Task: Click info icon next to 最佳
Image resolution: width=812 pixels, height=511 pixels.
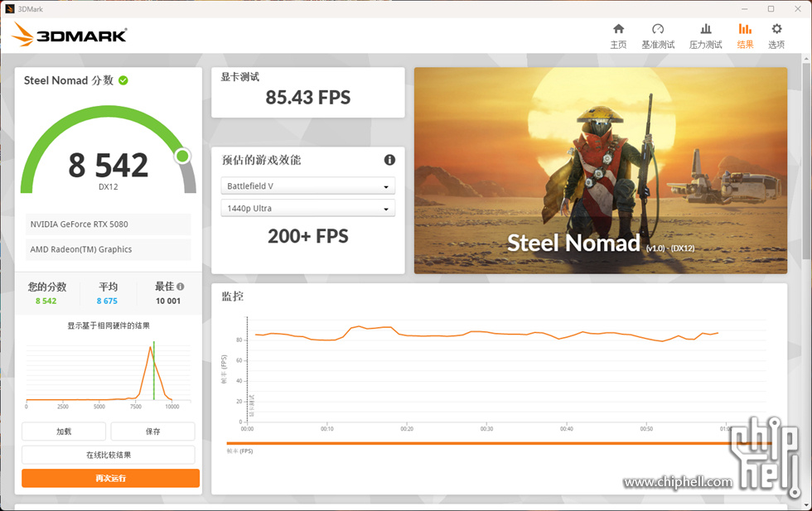Action: 181,287
